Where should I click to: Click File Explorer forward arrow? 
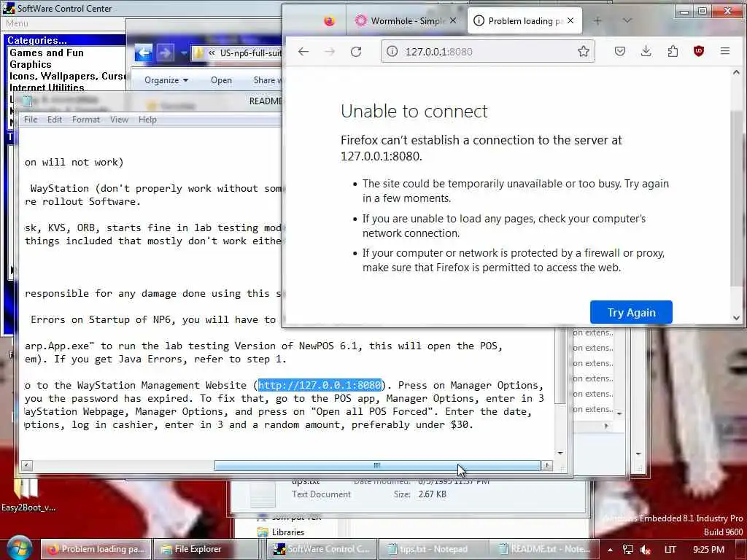pos(165,52)
